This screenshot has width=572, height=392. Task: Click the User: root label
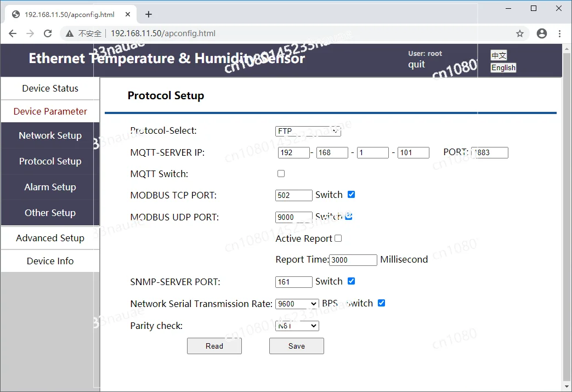pyautogui.click(x=425, y=54)
